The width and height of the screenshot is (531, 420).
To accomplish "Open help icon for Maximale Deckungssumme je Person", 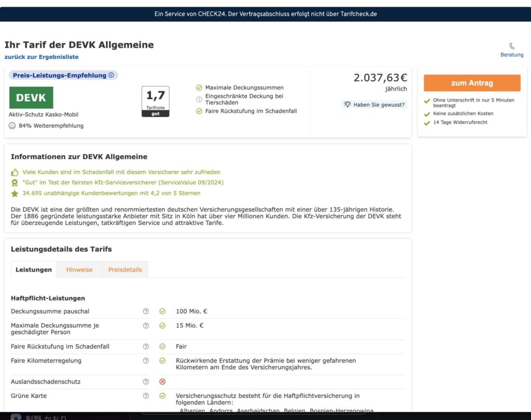I will [146, 326].
